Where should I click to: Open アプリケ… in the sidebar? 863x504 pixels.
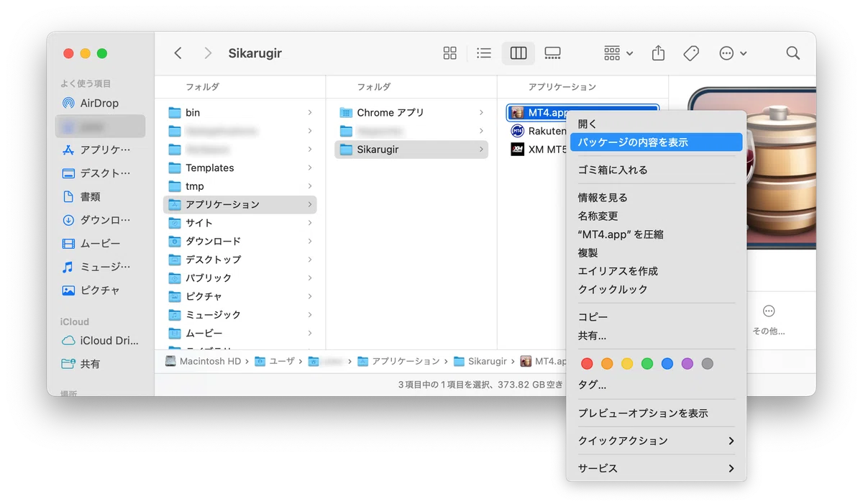coord(100,150)
